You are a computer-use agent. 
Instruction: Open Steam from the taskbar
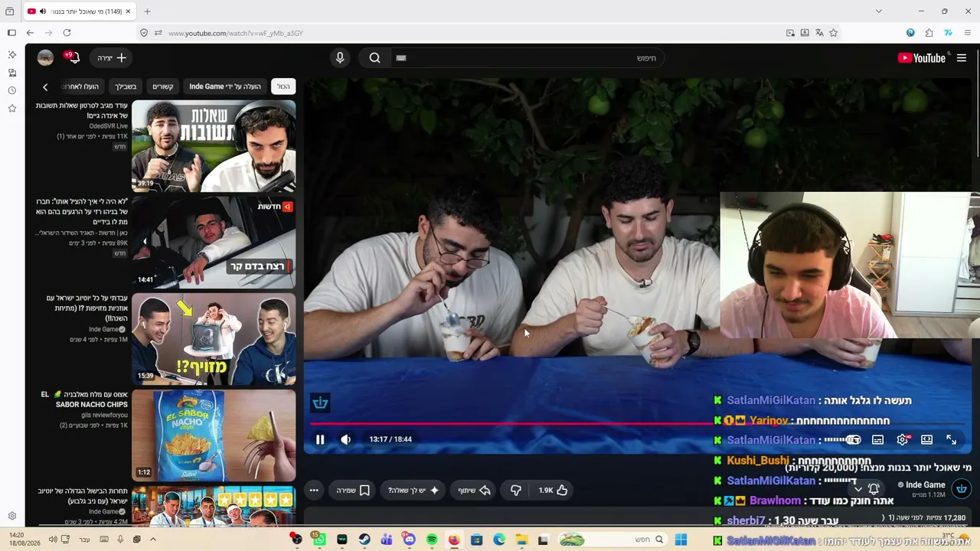click(364, 540)
